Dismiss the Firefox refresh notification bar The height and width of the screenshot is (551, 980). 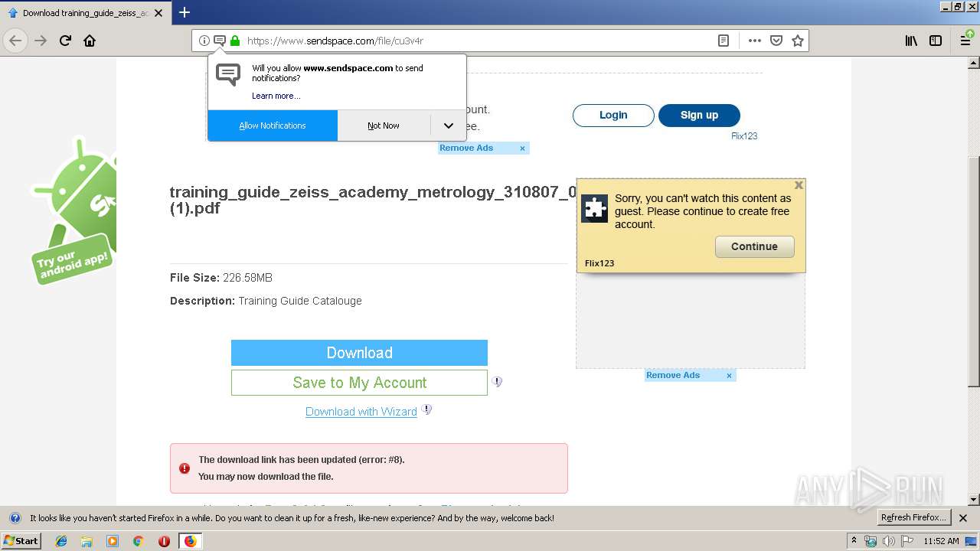[x=963, y=518]
